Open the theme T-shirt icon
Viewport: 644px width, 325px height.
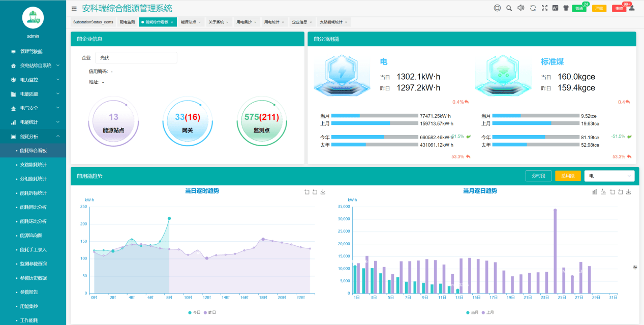(566, 8)
